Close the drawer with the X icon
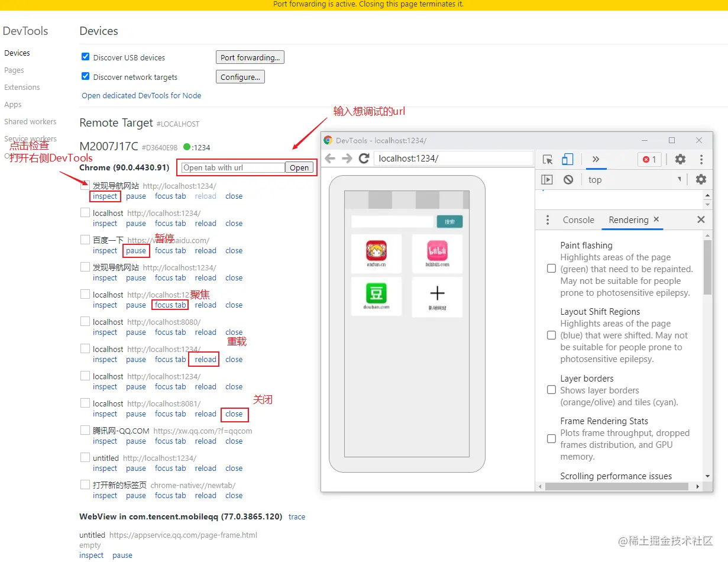Image resolution: width=728 pixels, height=562 pixels. 701,219
